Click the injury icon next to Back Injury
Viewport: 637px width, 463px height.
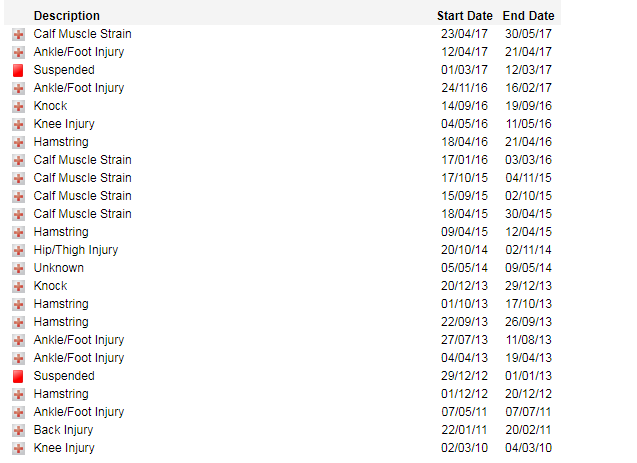(18, 431)
